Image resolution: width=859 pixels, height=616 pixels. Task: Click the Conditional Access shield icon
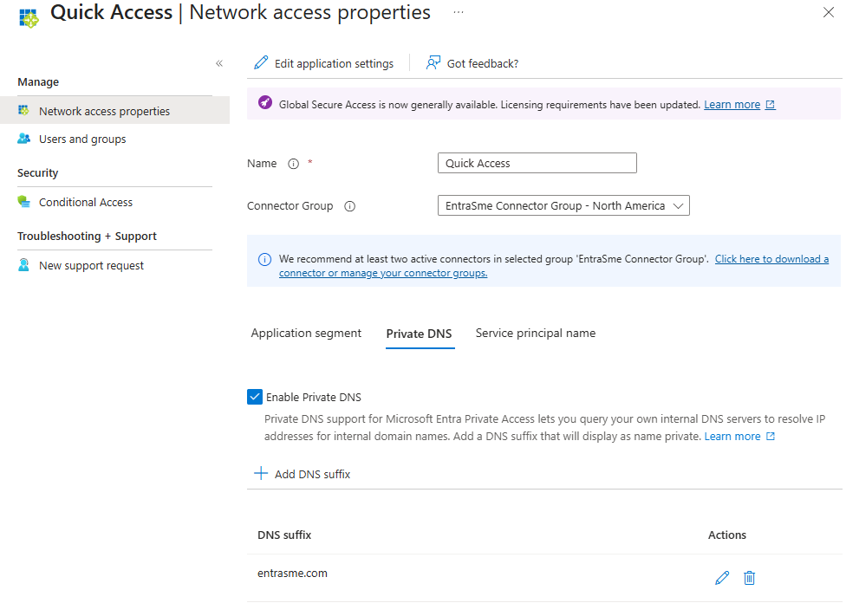(23, 202)
